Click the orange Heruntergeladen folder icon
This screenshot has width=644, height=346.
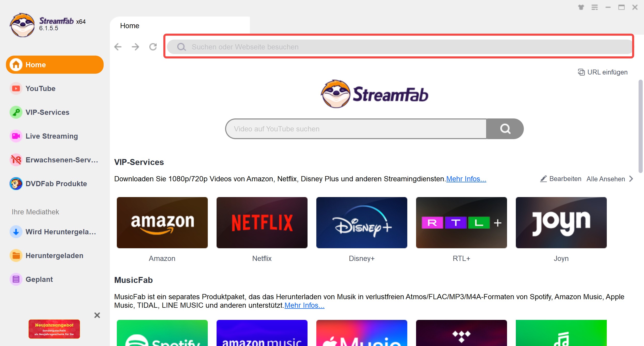click(x=16, y=255)
